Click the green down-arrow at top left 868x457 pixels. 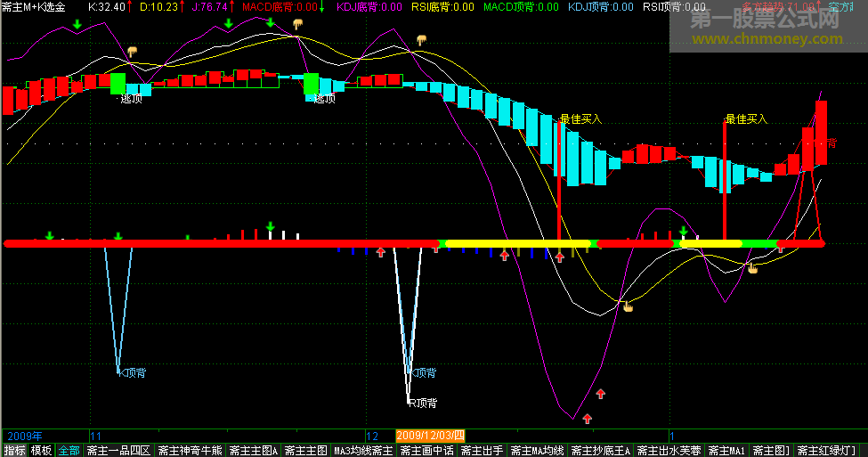pyautogui.click(x=77, y=22)
